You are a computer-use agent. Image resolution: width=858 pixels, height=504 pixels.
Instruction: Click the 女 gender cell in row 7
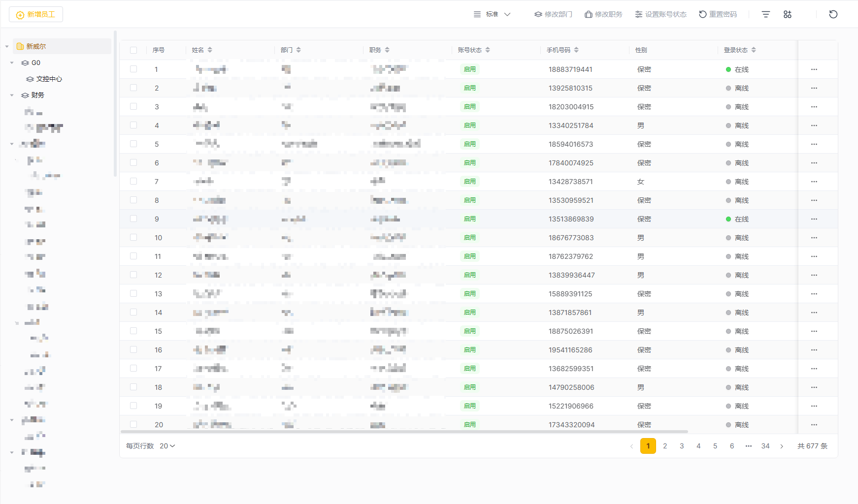tap(641, 182)
